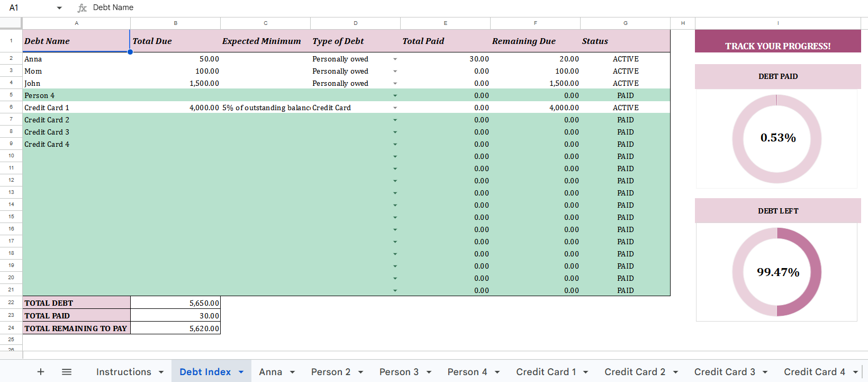Select row 22 header for Total Debt
The width and height of the screenshot is (868, 382).
(x=11, y=303)
